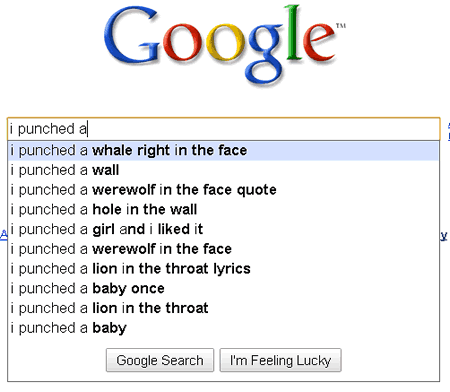Select suggestion "i punched a baby once"
This screenshot has width=450, height=392.
tap(223, 288)
